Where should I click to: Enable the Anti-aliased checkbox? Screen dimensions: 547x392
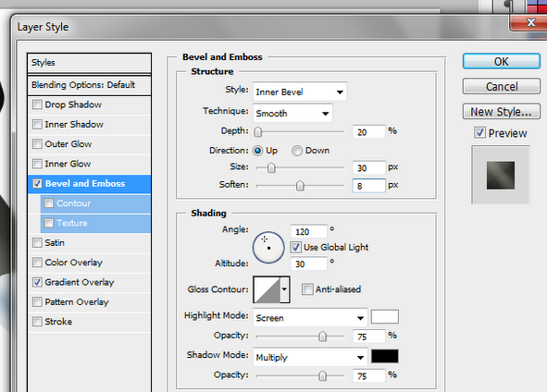tap(307, 289)
